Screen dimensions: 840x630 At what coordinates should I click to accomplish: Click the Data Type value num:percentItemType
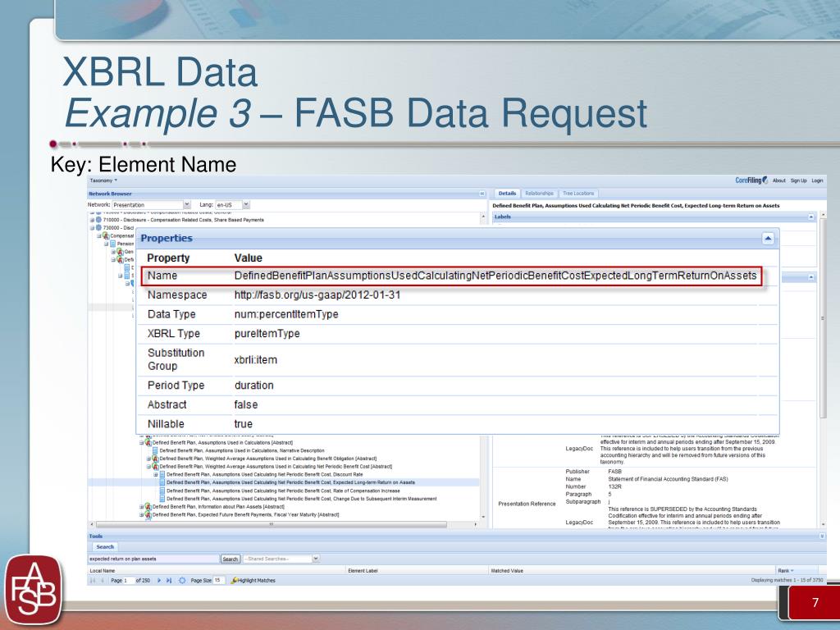pyautogui.click(x=286, y=314)
